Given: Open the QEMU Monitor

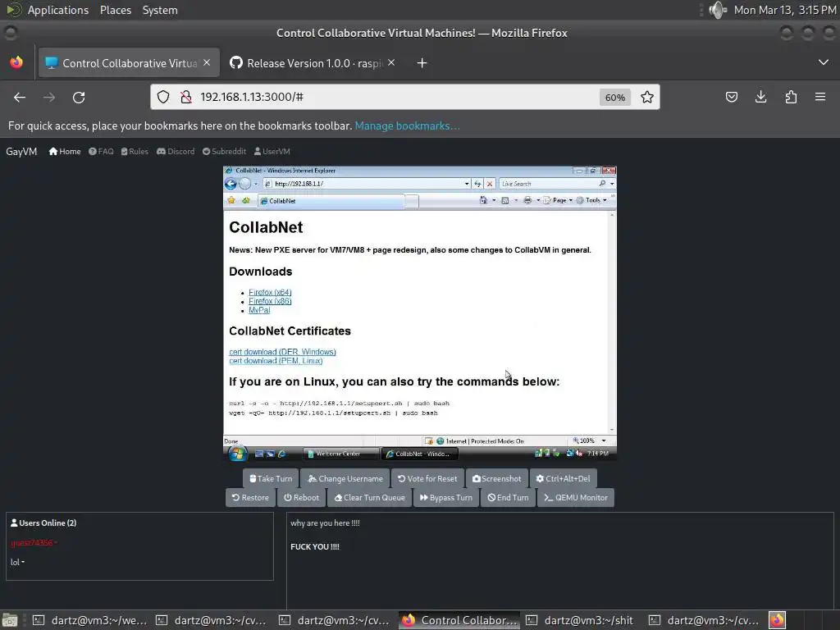Looking at the screenshot, I should 576,497.
